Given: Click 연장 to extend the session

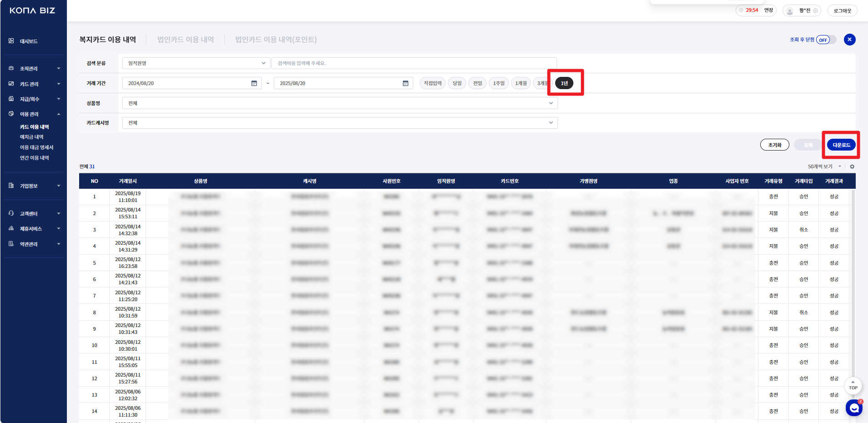Looking at the screenshot, I should (768, 10).
